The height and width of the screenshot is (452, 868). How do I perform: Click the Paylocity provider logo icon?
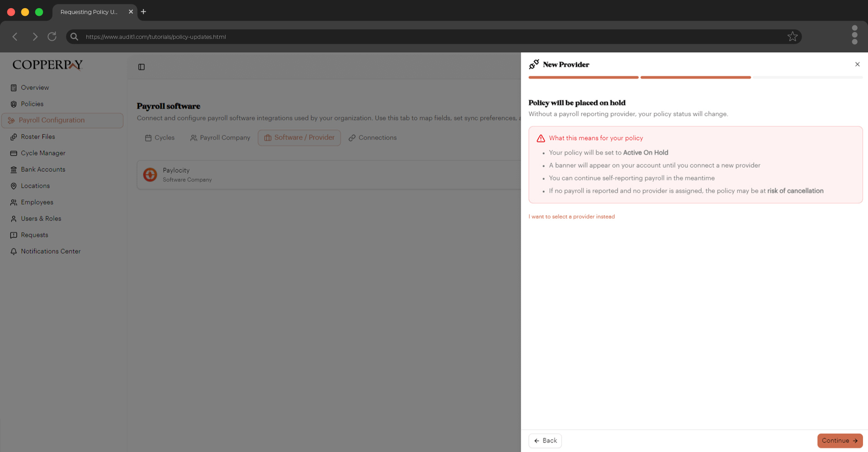[x=150, y=174]
